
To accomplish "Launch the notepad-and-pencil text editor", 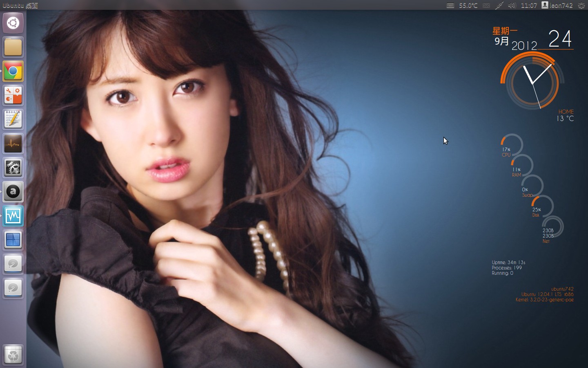I will (13, 119).
